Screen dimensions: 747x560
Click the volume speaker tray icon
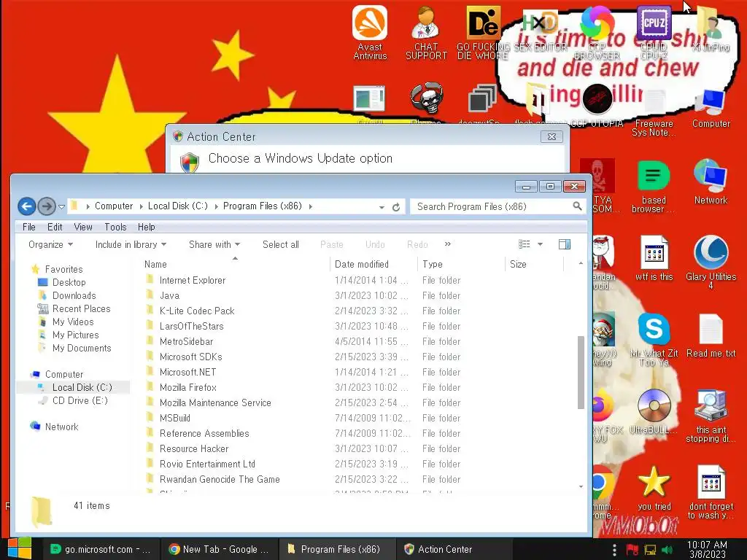(667, 550)
